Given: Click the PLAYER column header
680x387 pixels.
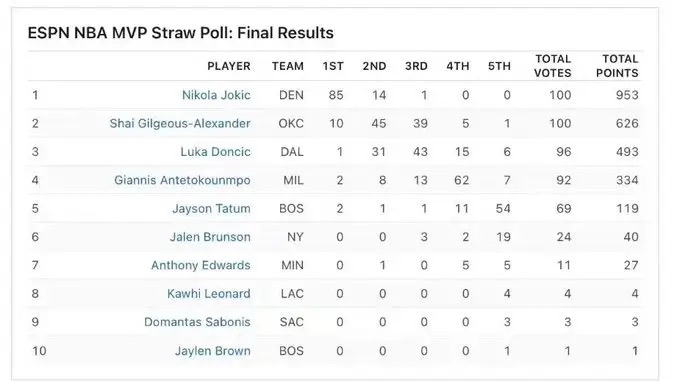Looking at the screenshot, I should [229, 66].
